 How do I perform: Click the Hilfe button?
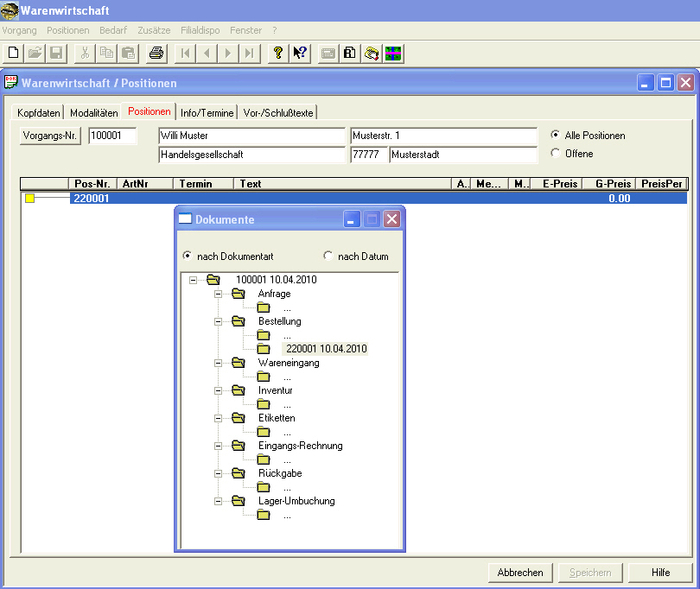[x=660, y=573]
